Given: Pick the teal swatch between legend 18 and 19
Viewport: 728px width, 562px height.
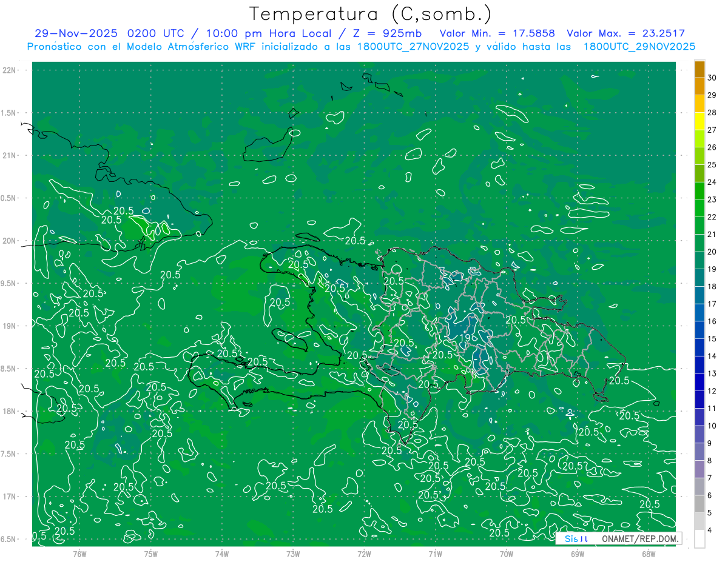Looking at the screenshot, I should coord(699,278).
